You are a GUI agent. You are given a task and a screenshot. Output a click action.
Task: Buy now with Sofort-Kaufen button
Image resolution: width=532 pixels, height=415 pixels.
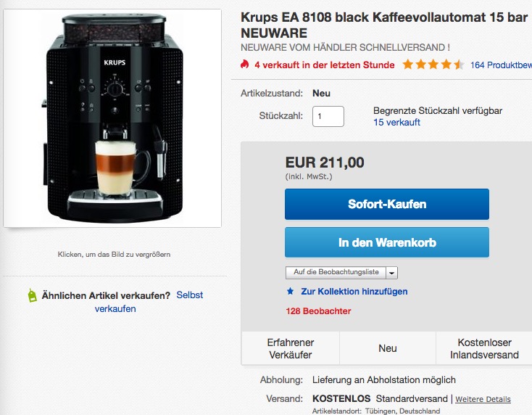click(387, 204)
